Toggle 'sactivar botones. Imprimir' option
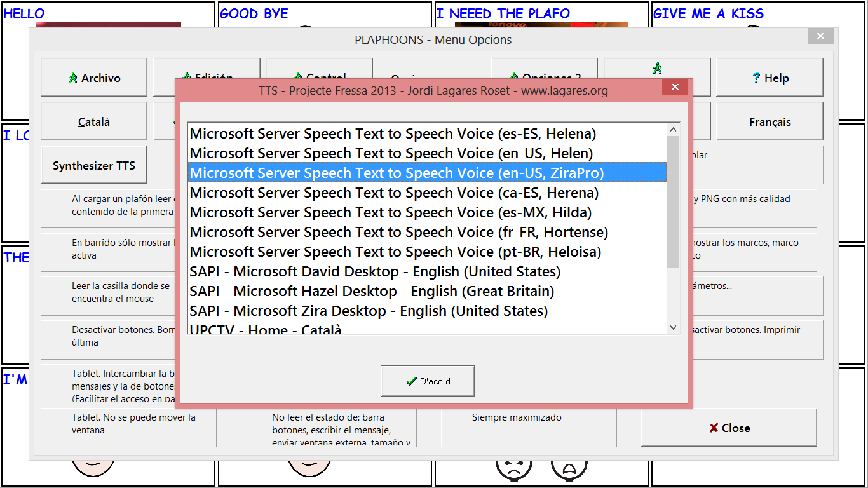Viewport: 868px width, 488px height. point(758,339)
